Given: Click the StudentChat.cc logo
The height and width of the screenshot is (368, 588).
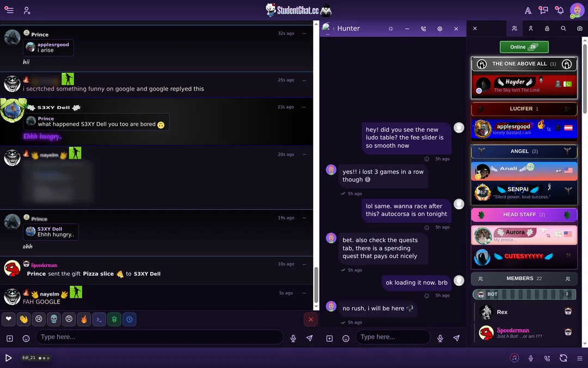Looking at the screenshot, I should 298,10.
